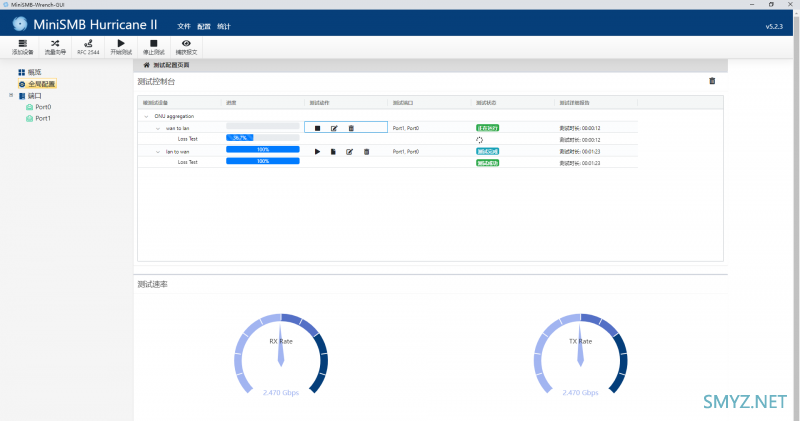Launch the RFC 2544 test tool
800x421 pixels.
click(x=88, y=47)
